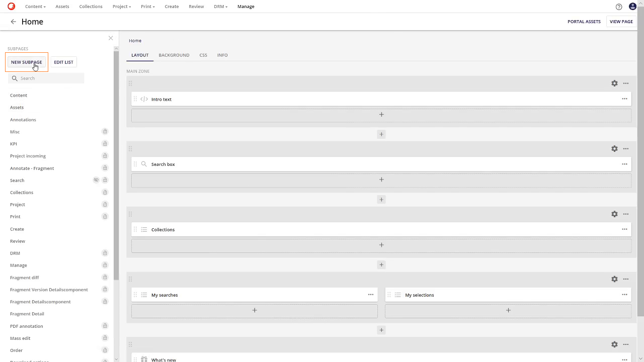Select Manage in the top navigation
This screenshot has width=644, height=362.
(x=246, y=7)
